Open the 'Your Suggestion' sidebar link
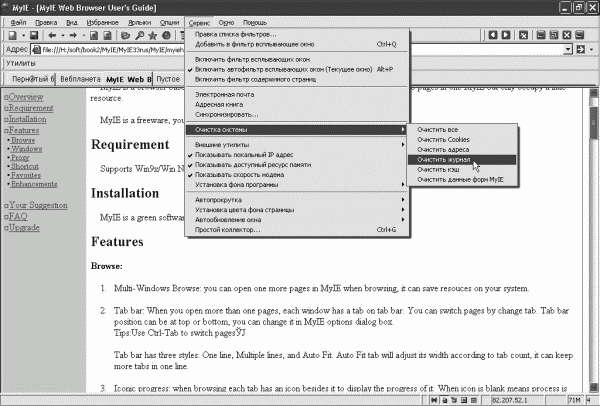The image size is (600, 406). click(x=38, y=205)
